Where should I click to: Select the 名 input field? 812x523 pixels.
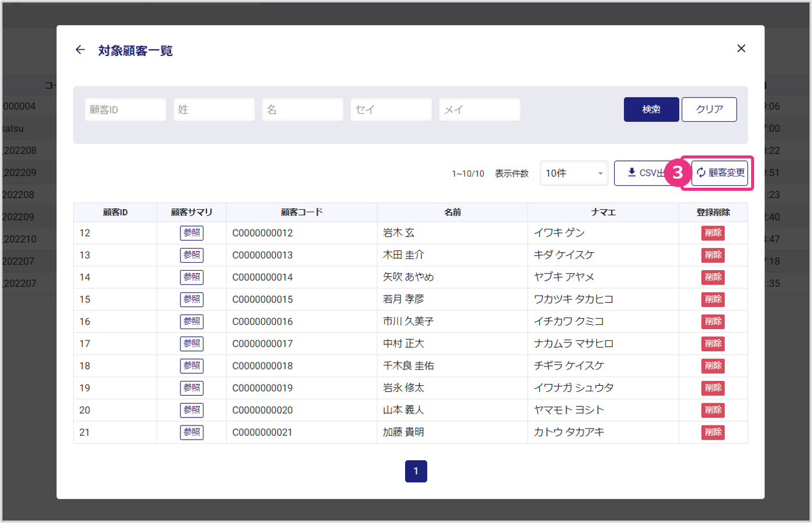(302, 110)
